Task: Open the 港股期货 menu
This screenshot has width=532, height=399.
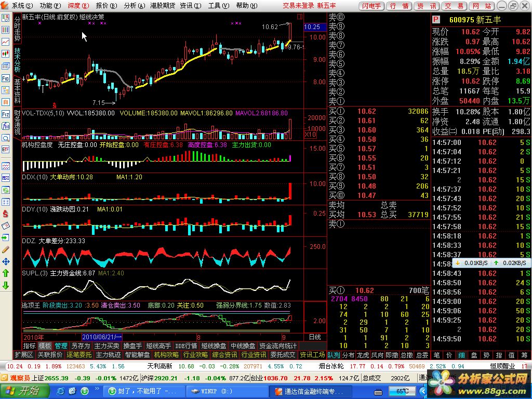Action: pos(163,5)
